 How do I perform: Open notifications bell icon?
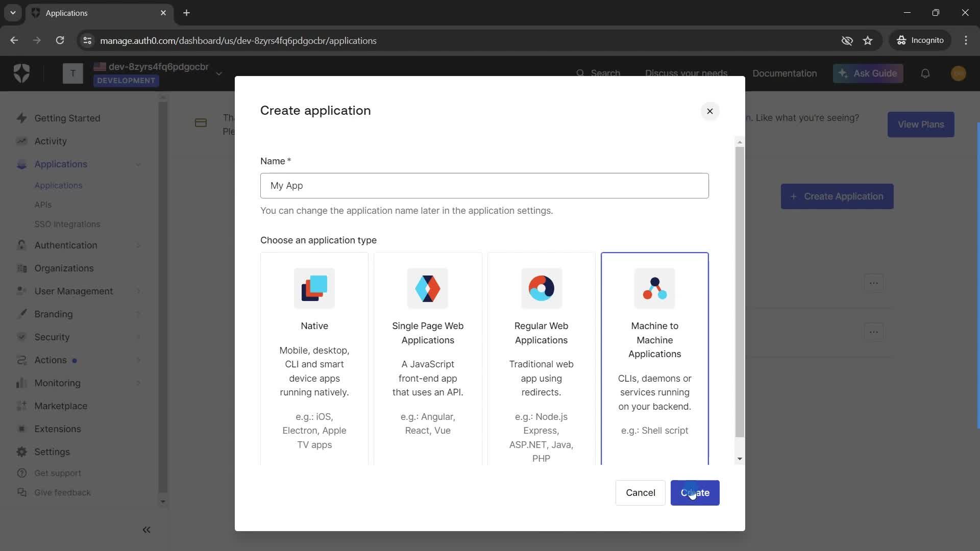pos(925,73)
